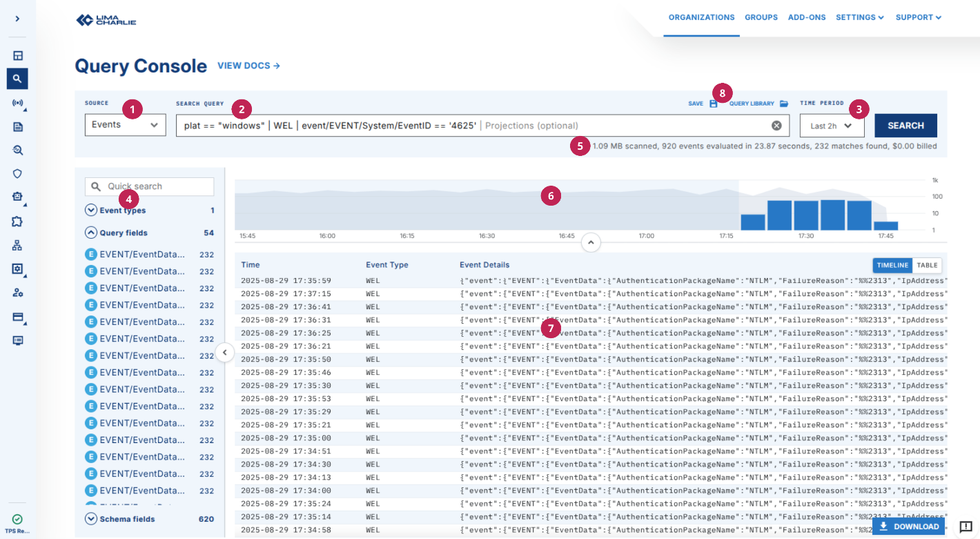Switch results to Timeline view

892,265
